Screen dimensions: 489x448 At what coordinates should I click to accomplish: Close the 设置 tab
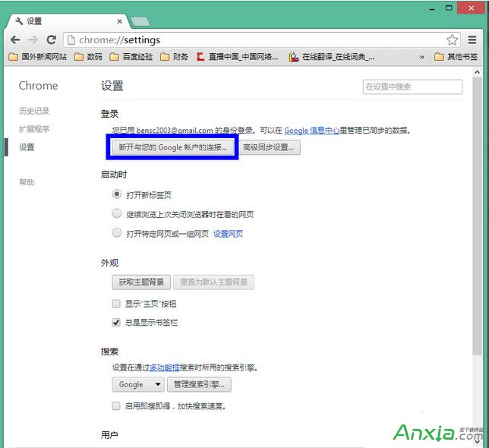119,21
